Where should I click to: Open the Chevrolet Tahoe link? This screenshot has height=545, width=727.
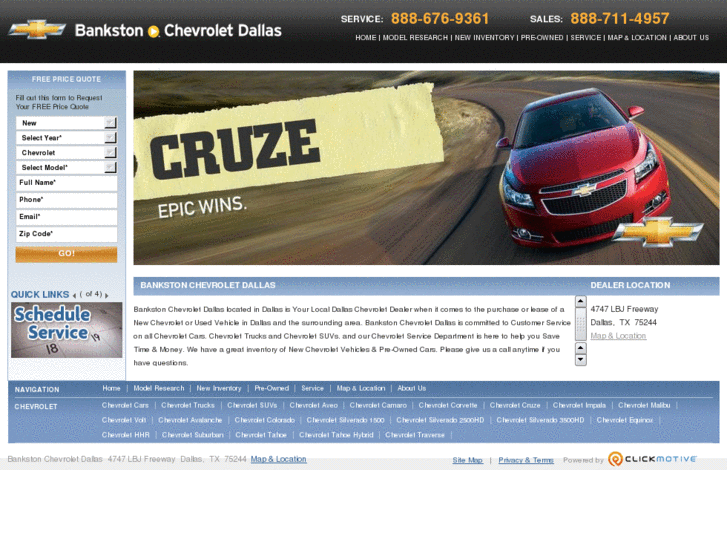pyautogui.click(x=261, y=435)
